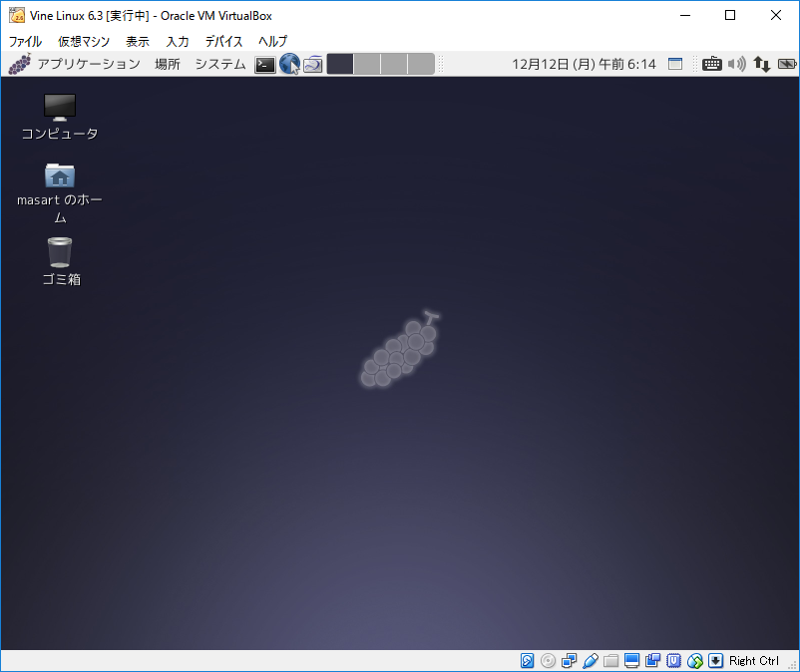Open the web browser globe launcher

(289, 64)
